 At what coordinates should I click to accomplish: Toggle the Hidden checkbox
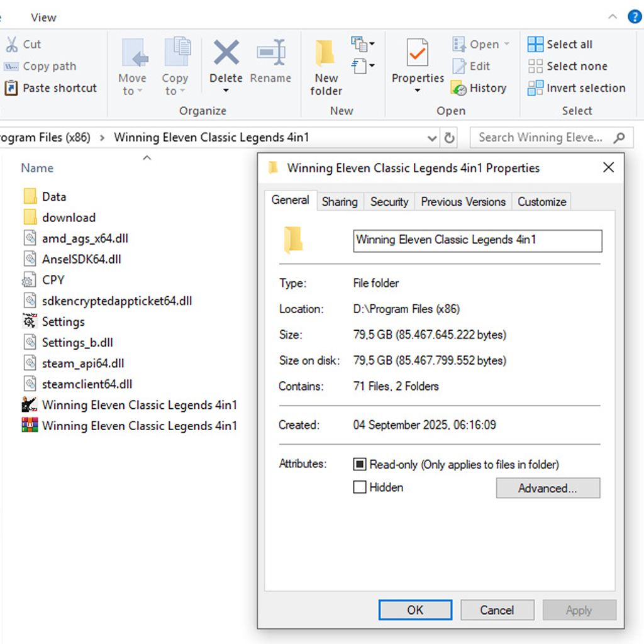[x=360, y=487]
